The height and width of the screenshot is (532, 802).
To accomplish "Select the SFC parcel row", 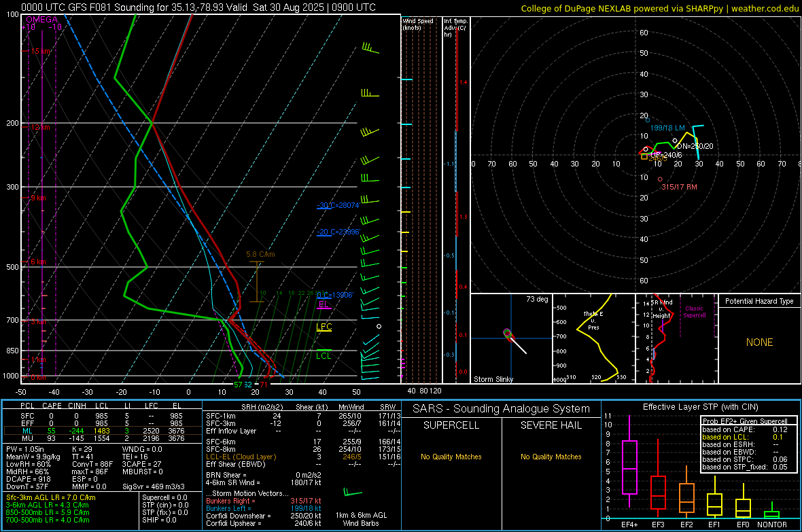I will [x=103, y=416].
